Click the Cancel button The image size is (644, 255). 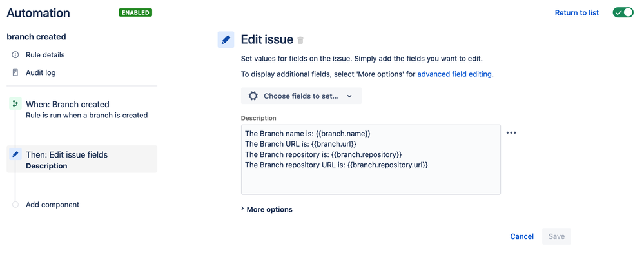pyautogui.click(x=522, y=236)
